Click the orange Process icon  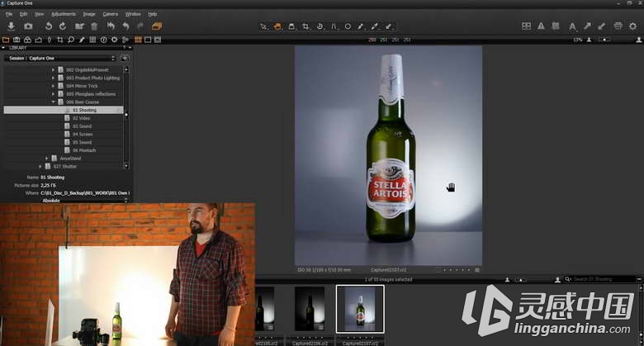click(x=157, y=26)
